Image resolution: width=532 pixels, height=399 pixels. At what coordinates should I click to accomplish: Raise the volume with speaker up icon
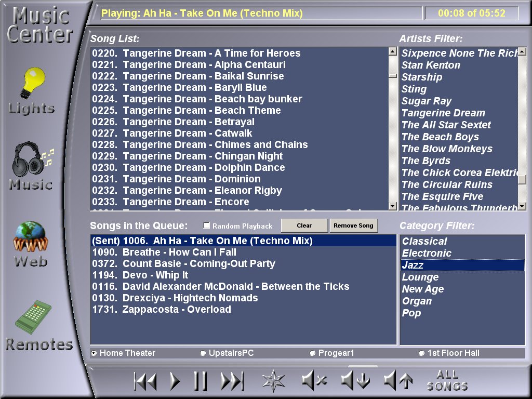(x=397, y=381)
